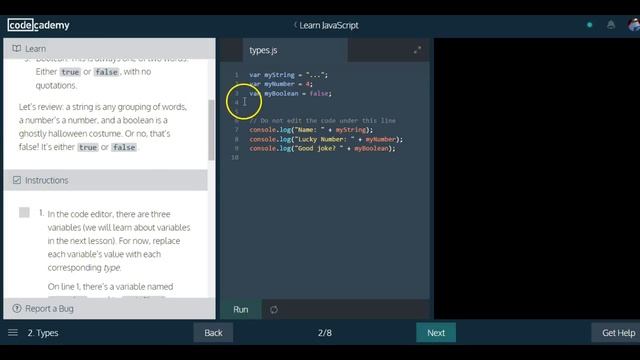Click the myBoolean false value on line 3
640x360 pixels.
(319, 93)
